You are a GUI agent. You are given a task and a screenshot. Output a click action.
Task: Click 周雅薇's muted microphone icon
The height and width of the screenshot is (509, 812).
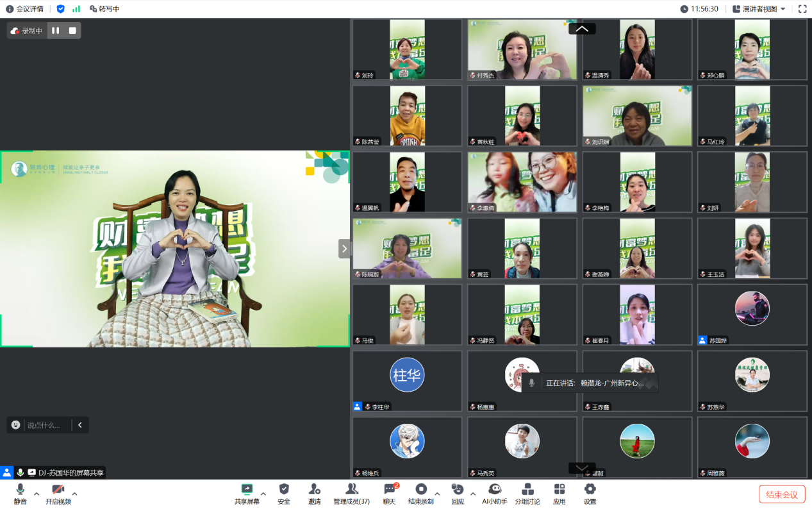[702, 473]
